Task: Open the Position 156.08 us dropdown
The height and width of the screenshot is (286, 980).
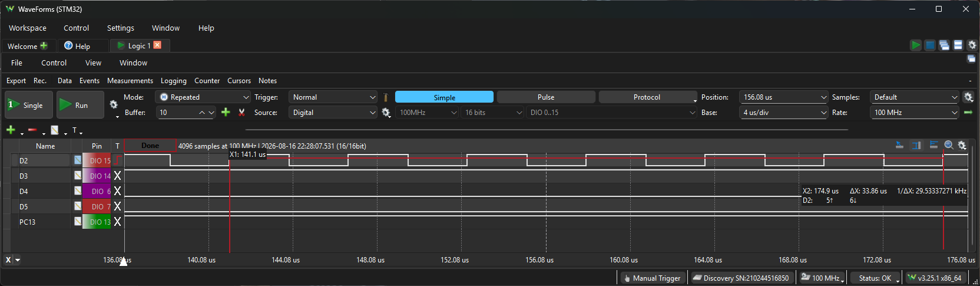Action: tap(784, 97)
